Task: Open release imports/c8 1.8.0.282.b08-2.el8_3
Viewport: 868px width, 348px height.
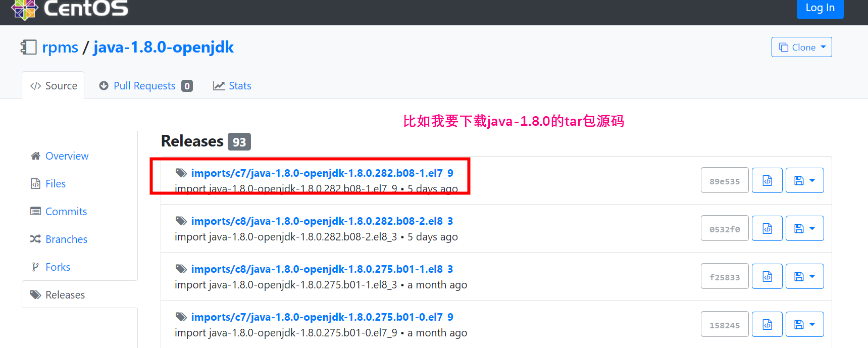Action: (322, 221)
